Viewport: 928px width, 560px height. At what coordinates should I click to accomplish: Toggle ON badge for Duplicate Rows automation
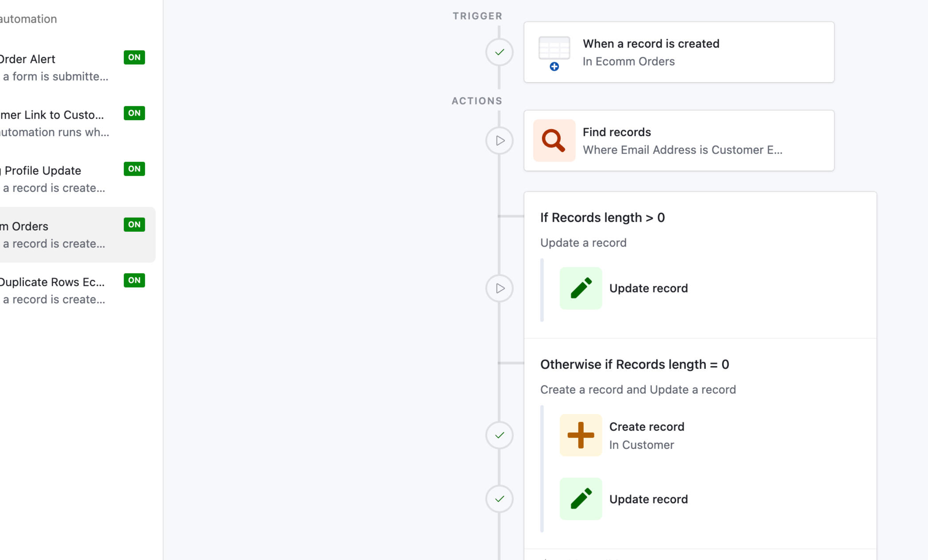point(134,280)
